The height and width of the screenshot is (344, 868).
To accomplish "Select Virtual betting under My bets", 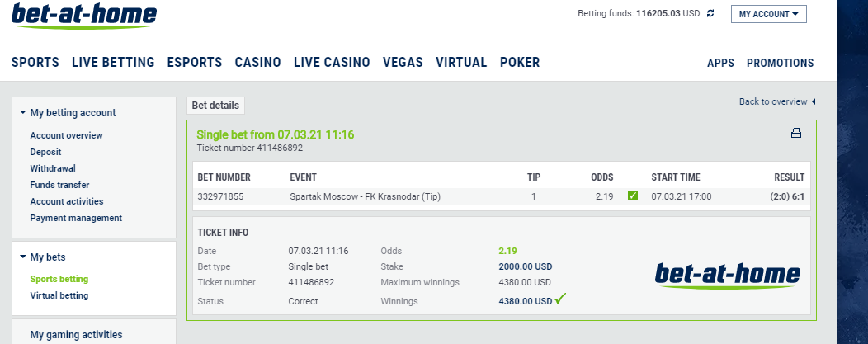I will click(x=59, y=296).
